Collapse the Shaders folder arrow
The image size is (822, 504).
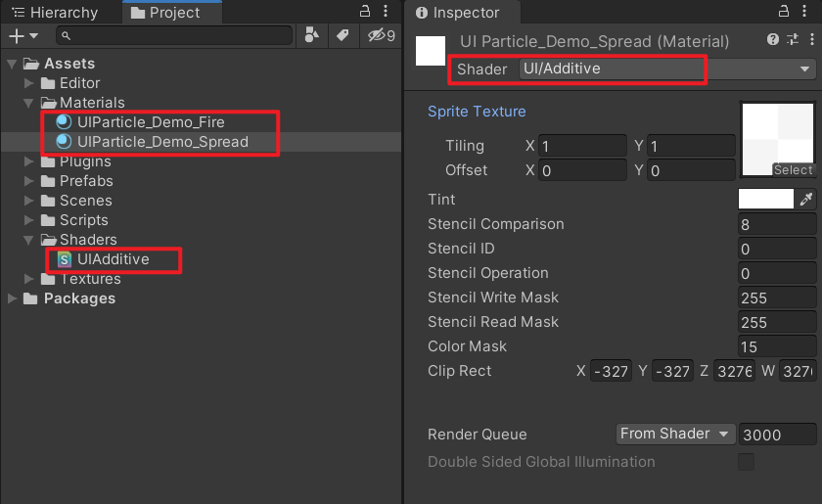tap(28, 240)
